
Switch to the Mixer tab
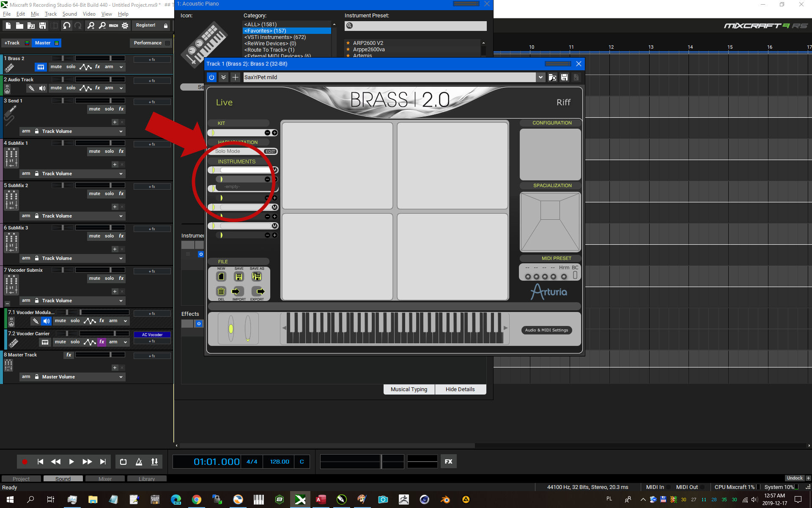coord(105,479)
